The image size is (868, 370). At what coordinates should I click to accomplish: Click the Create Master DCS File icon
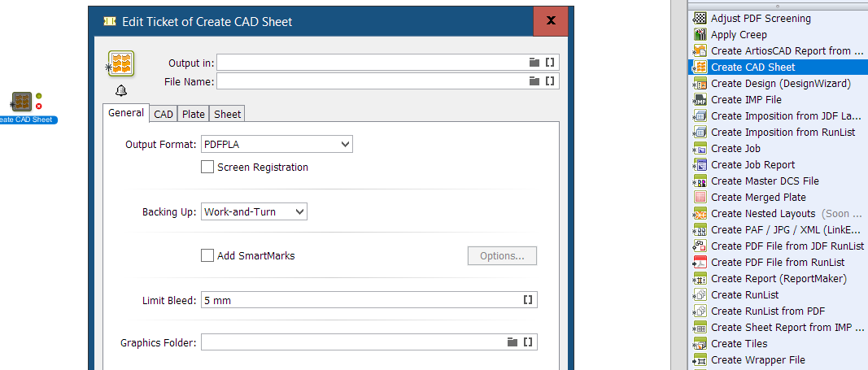700,181
